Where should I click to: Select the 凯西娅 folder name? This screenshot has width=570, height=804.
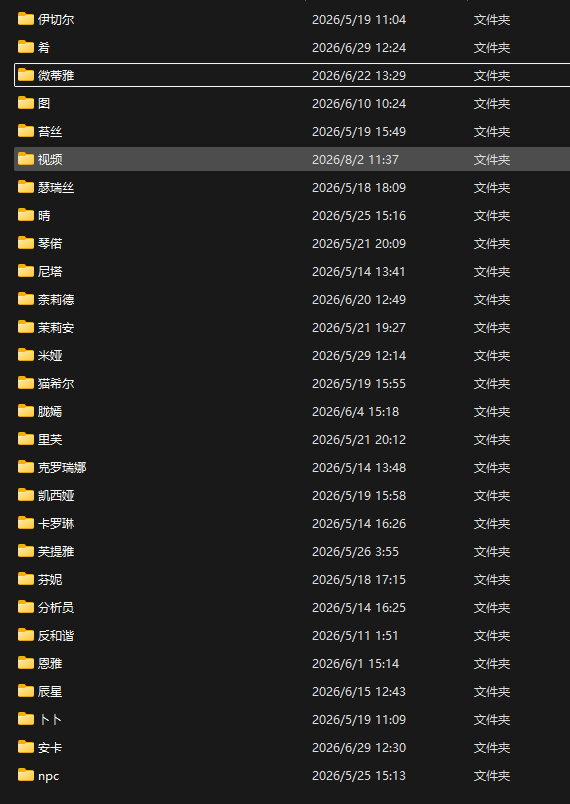(x=56, y=495)
